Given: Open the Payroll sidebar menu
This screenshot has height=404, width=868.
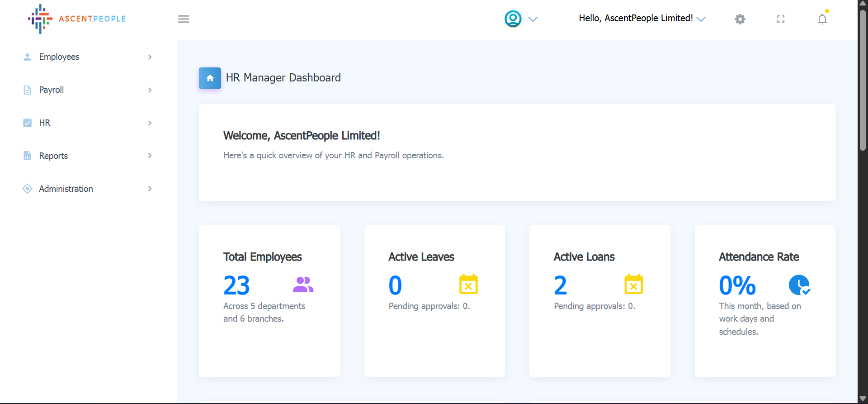Looking at the screenshot, I should (x=52, y=90).
